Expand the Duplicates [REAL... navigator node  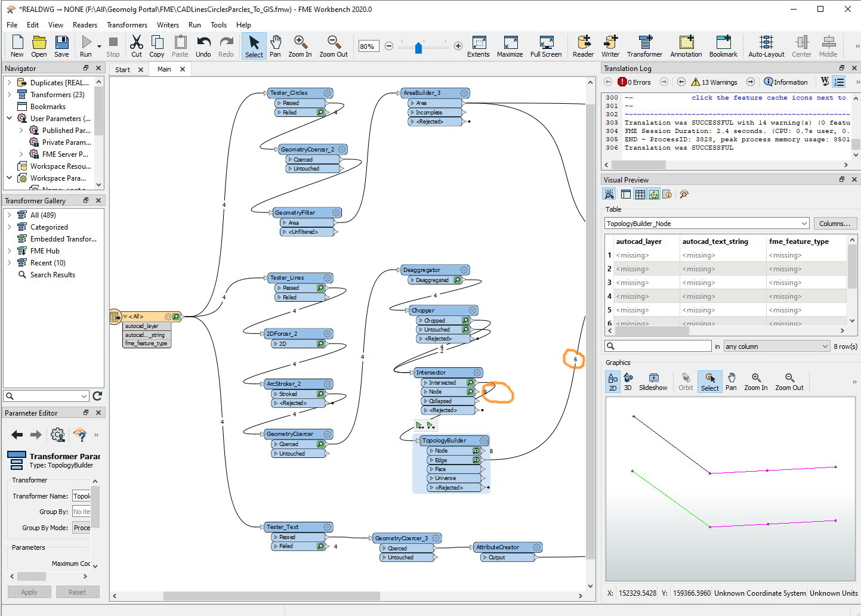[10, 83]
